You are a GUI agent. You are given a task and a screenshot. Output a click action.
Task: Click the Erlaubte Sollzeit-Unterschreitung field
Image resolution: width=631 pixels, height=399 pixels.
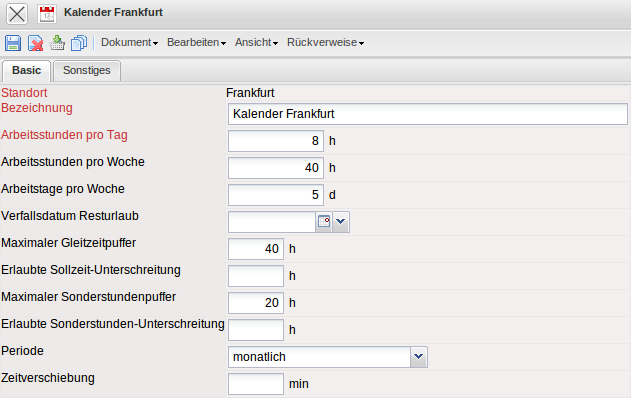[x=256, y=276]
